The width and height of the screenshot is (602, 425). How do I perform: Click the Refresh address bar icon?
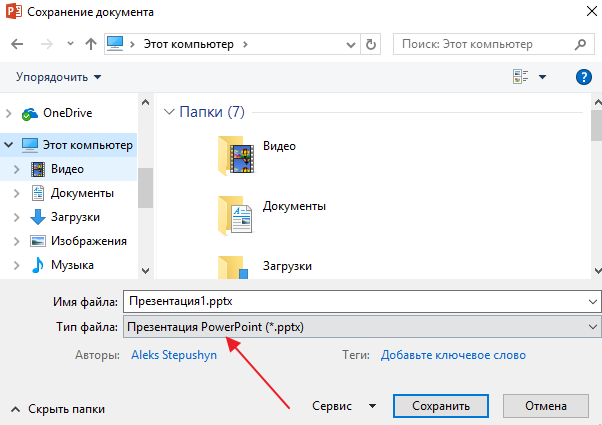pos(372,44)
